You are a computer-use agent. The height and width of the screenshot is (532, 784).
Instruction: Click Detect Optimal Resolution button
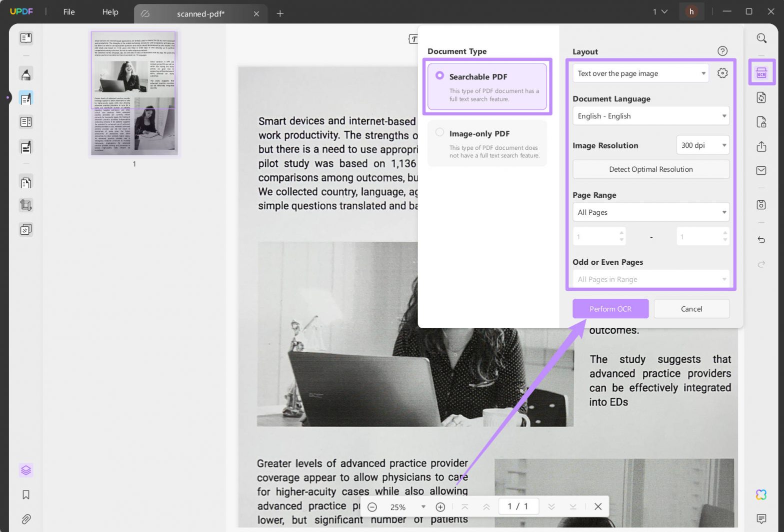pos(650,169)
